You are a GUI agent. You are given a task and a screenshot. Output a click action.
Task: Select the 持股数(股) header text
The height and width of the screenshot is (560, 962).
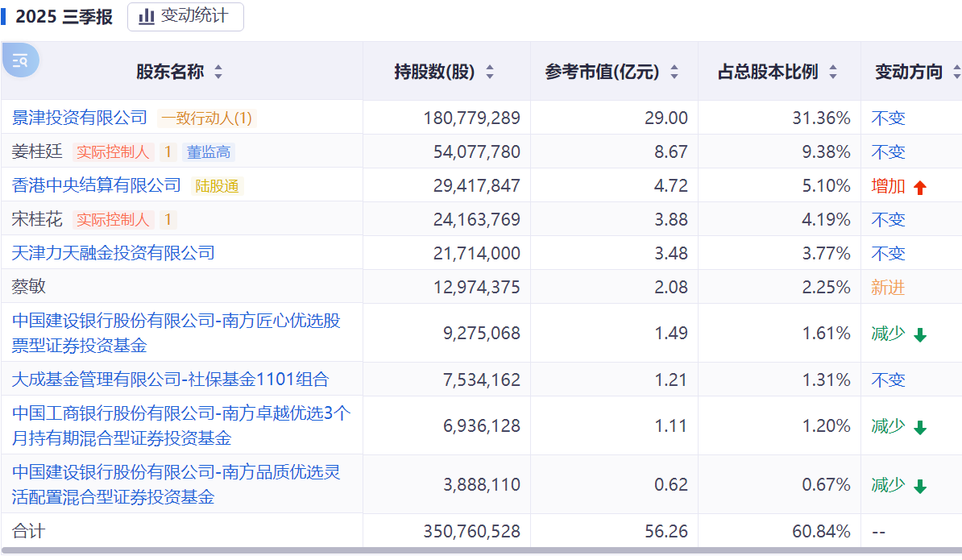(x=434, y=72)
